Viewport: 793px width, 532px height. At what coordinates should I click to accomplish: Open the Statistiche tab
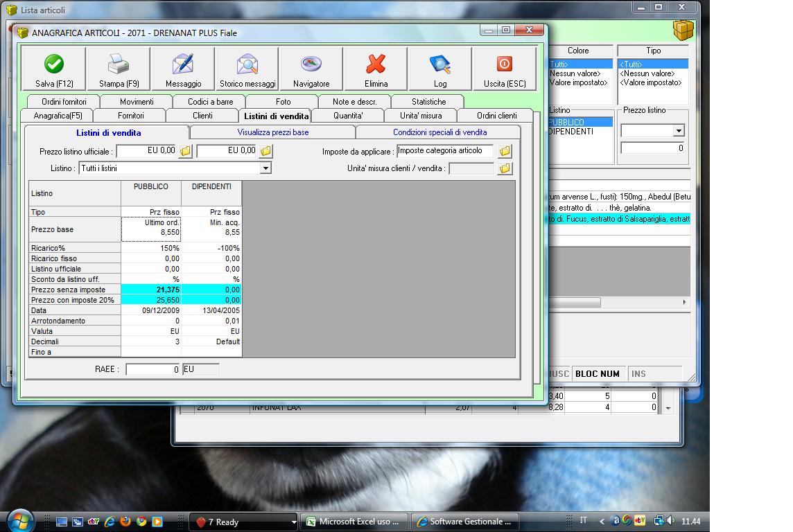[x=428, y=102]
